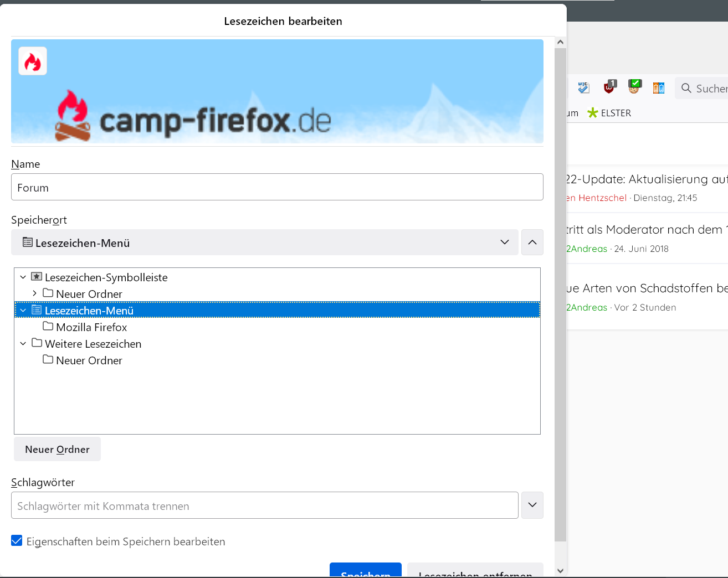Screen dimensions: 728x578
Task: Click the Mozilla Firefox folder icon
Action: tap(48, 327)
